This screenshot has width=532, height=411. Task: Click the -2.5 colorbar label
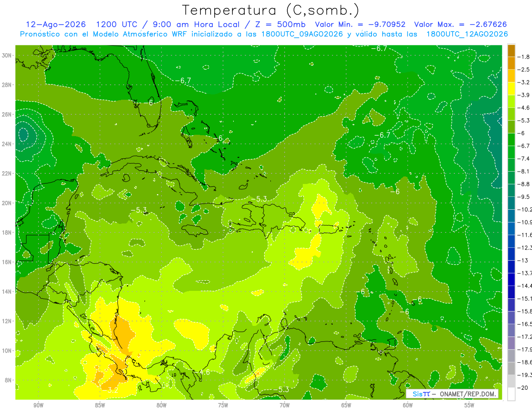(x=524, y=70)
